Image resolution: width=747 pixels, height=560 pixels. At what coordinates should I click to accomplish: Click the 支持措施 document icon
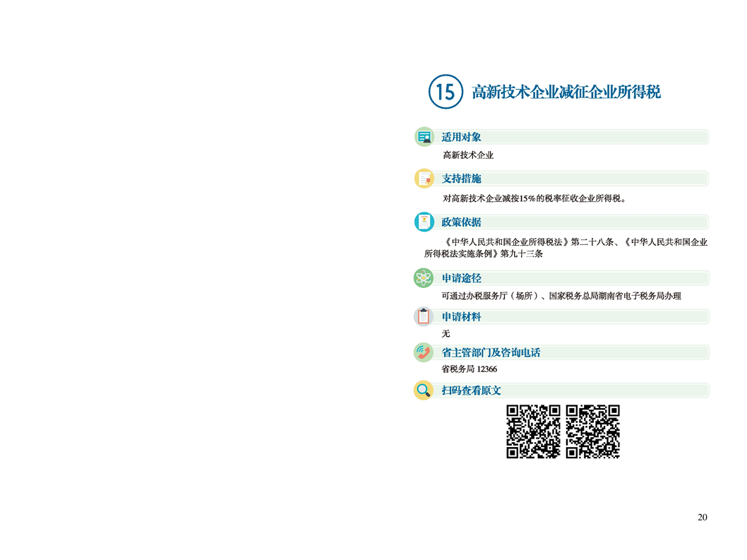coord(424,179)
